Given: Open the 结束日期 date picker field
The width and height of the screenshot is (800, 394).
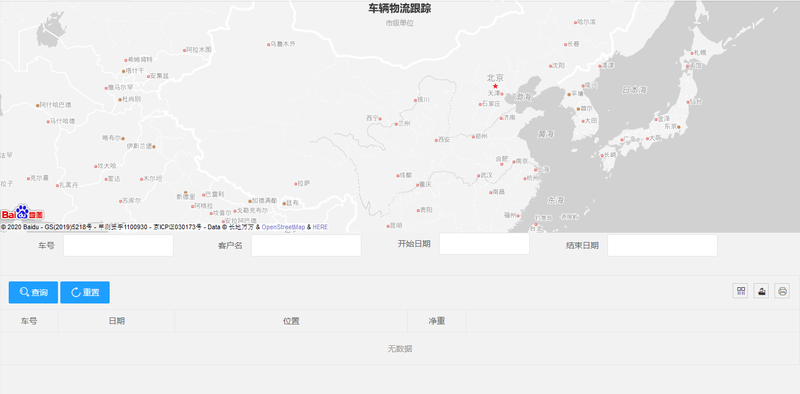Looking at the screenshot, I should point(662,245).
